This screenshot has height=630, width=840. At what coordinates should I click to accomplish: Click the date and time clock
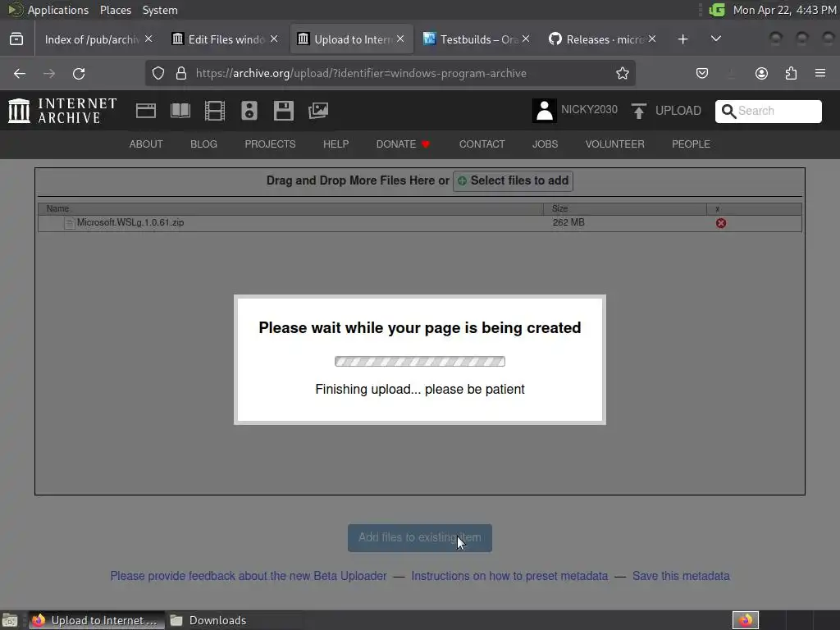(x=784, y=10)
